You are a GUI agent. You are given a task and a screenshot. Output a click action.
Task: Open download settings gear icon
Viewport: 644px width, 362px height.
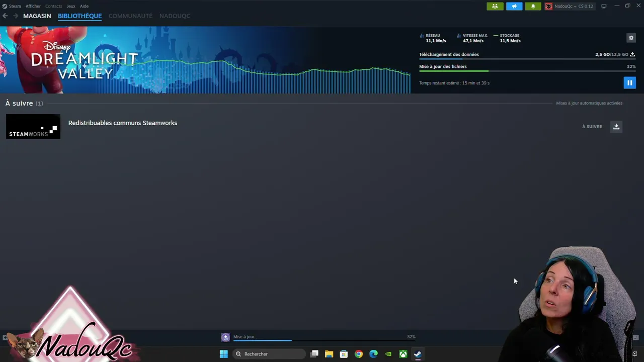(631, 38)
